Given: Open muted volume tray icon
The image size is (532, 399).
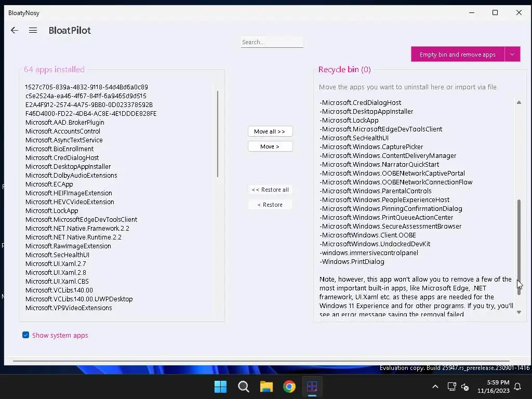Looking at the screenshot, I should coord(465,387).
